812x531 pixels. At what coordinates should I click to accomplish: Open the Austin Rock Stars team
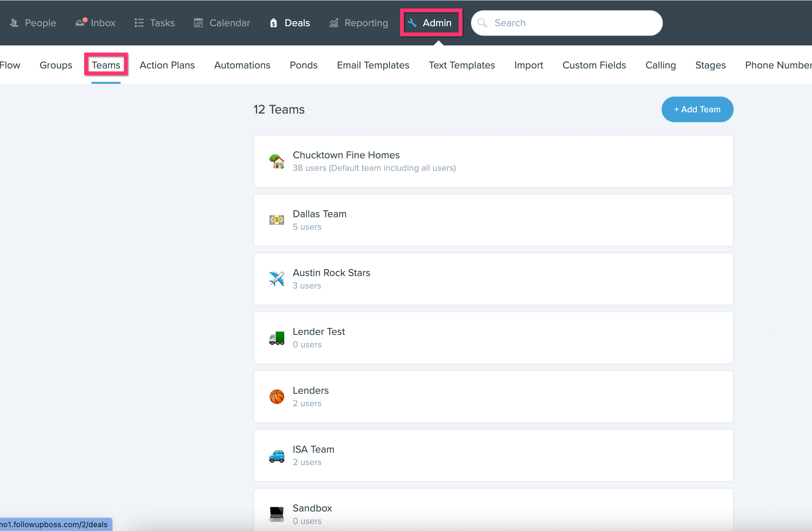pyautogui.click(x=493, y=279)
